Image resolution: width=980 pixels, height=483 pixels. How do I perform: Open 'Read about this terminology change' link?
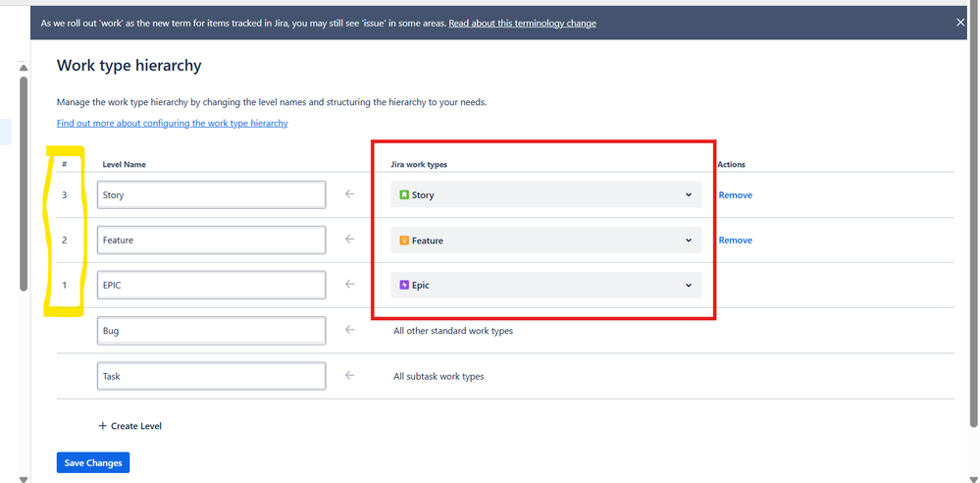(x=522, y=24)
